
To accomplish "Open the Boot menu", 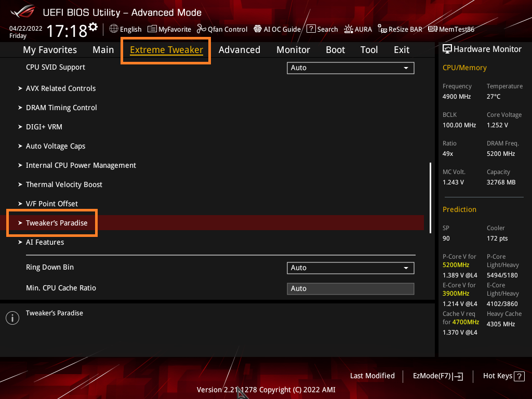I will tap(335, 49).
